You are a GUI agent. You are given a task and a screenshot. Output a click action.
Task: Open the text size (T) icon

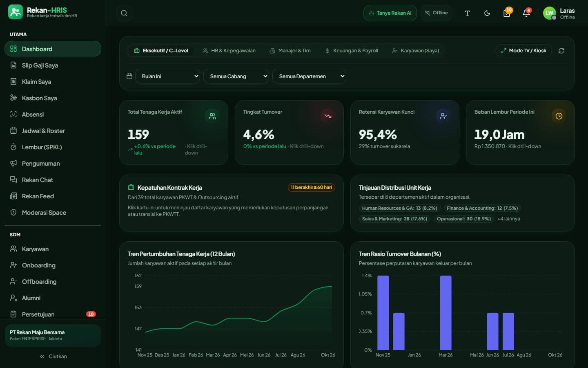(468, 13)
